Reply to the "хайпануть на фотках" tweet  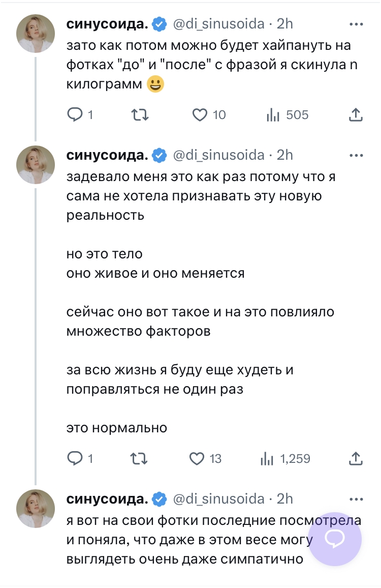tap(75, 115)
